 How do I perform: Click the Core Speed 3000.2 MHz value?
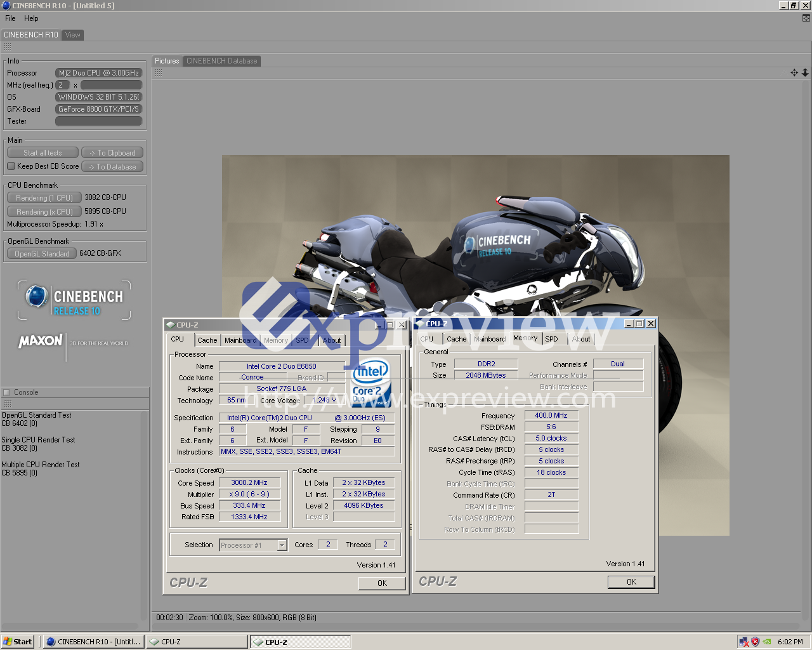249,482
